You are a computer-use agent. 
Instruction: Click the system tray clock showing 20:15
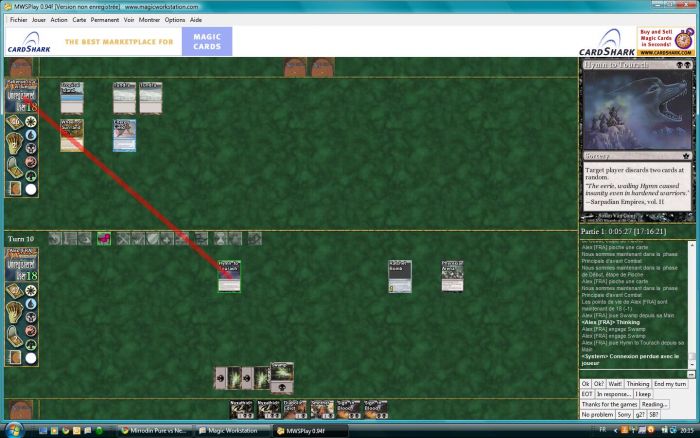687,430
